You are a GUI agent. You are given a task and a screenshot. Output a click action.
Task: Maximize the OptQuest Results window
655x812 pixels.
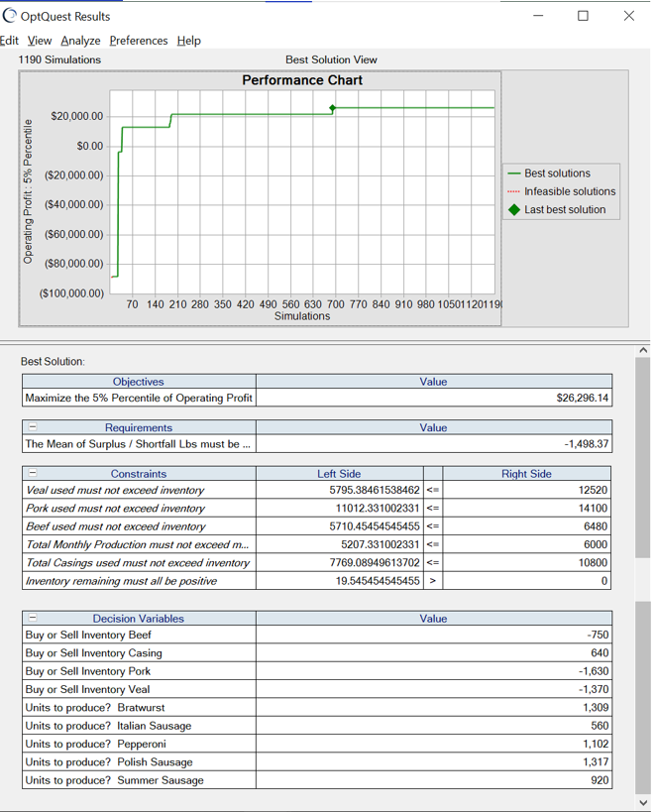click(x=583, y=16)
